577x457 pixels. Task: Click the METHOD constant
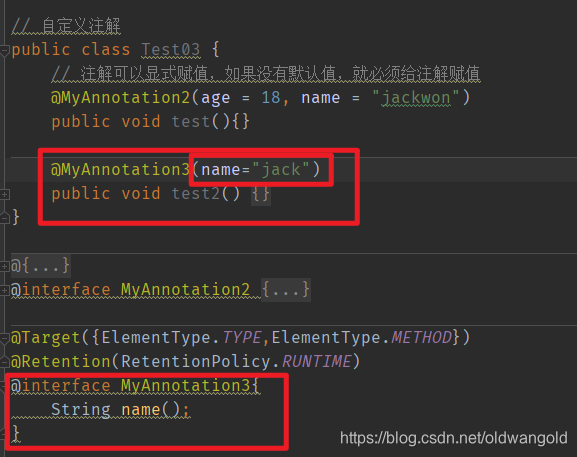tap(422, 338)
